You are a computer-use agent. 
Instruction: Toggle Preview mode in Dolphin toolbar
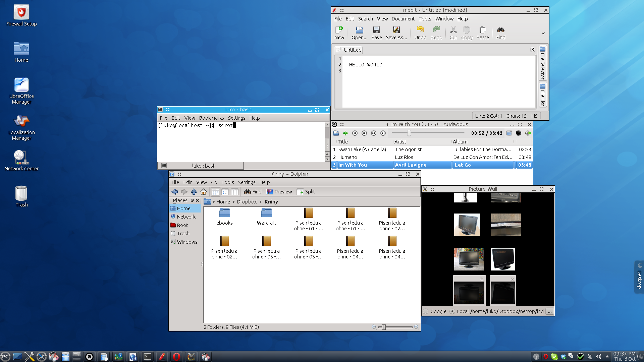(279, 192)
